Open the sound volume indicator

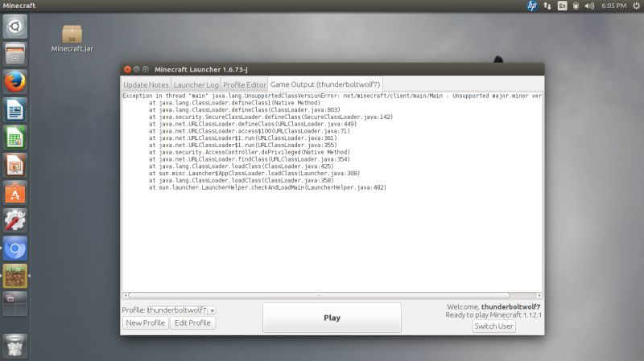(589, 6)
